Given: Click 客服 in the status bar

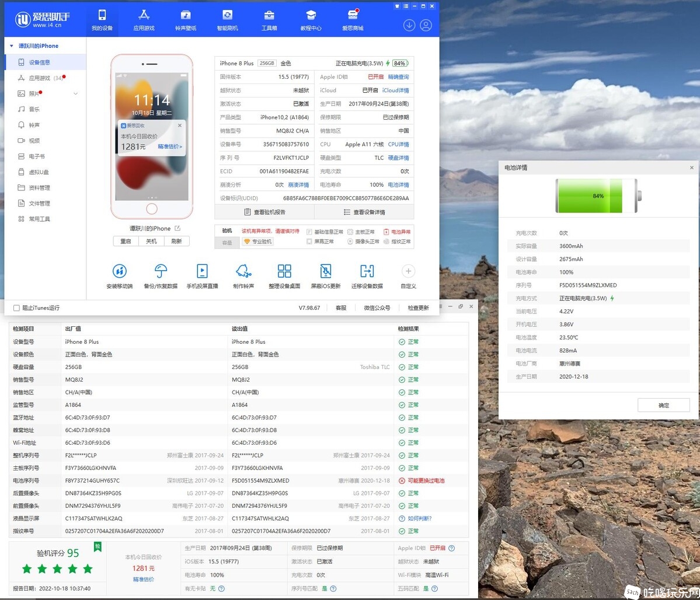Looking at the screenshot, I should [340, 308].
